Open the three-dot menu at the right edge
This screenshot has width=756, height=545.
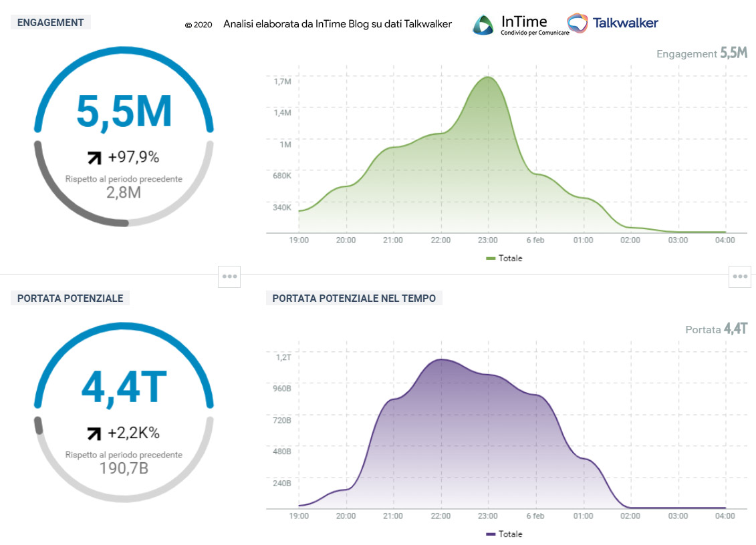[739, 277]
